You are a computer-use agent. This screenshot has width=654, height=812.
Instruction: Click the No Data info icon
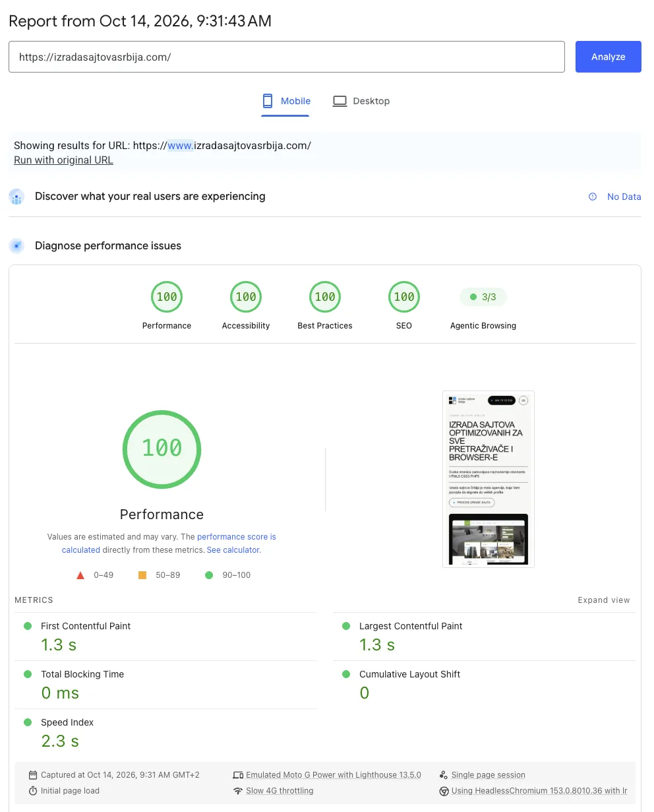tap(593, 197)
